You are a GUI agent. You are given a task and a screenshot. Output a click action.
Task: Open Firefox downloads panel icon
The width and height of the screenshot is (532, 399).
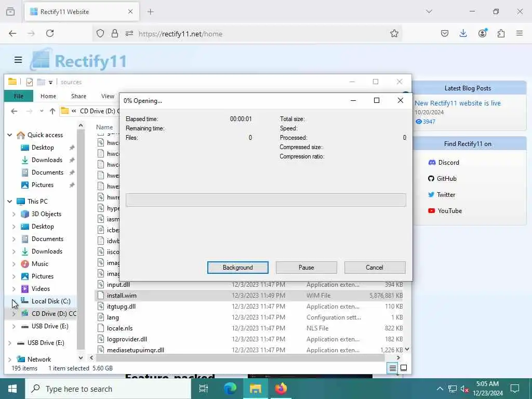click(x=463, y=33)
